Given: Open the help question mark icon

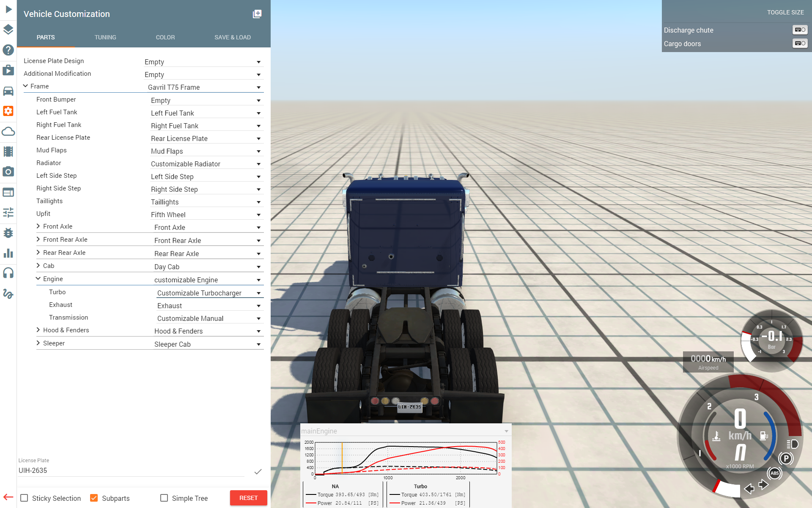Looking at the screenshot, I should (8, 50).
